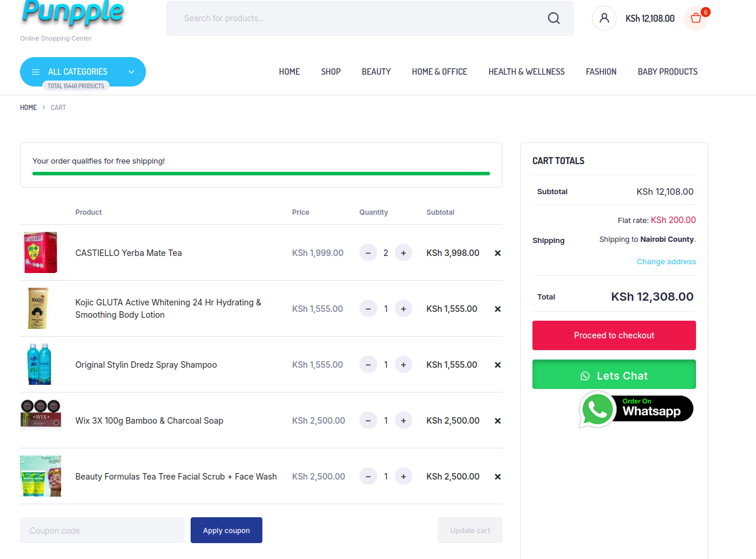Image resolution: width=756 pixels, height=559 pixels.
Task: Click the Wix soap thumbnail
Action: pyautogui.click(x=41, y=414)
